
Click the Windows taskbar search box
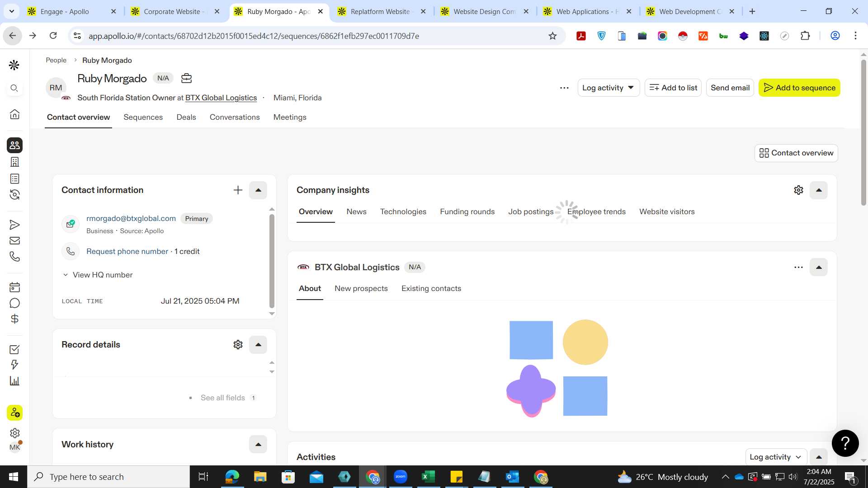pyautogui.click(x=108, y=477)
